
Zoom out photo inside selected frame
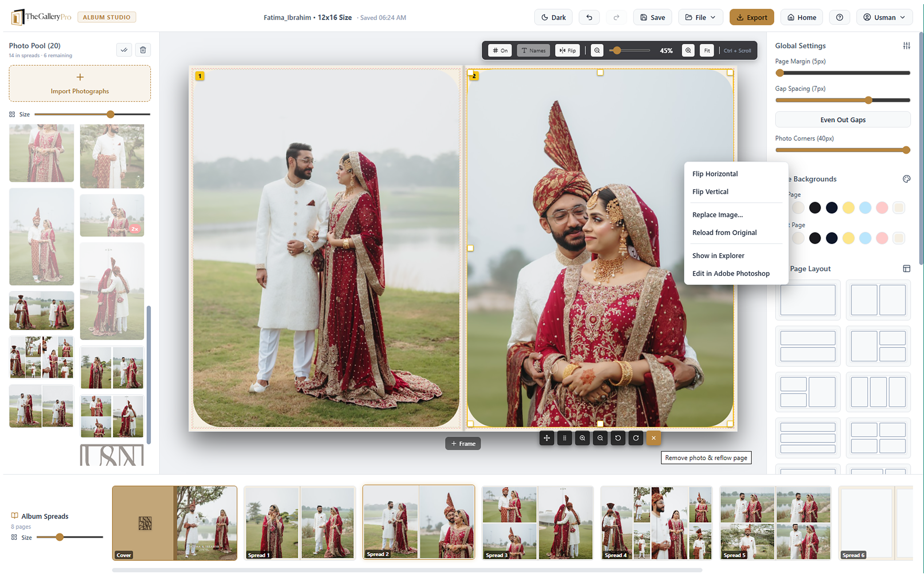click(x=600, y=438)
